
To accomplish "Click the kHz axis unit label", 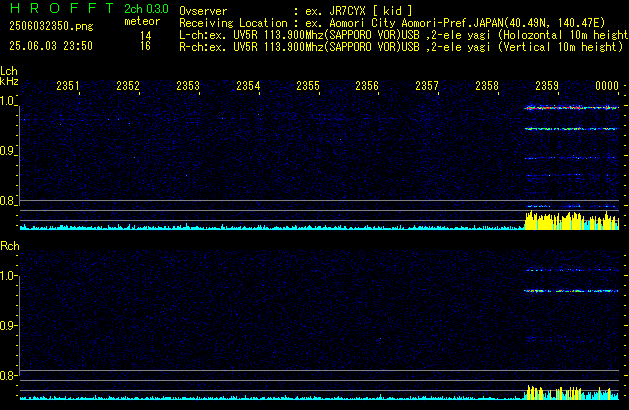I will (9, 81).
